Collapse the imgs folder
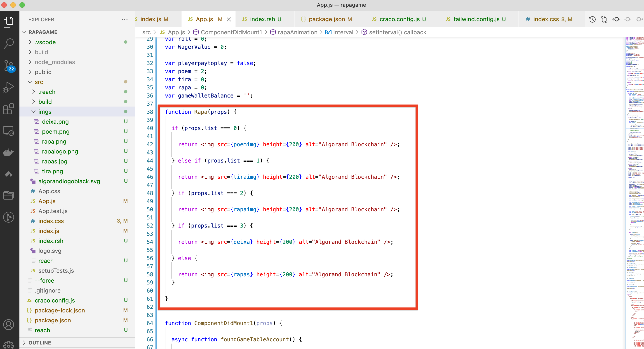Screen dimensions: 644x349 click(33, 112)
